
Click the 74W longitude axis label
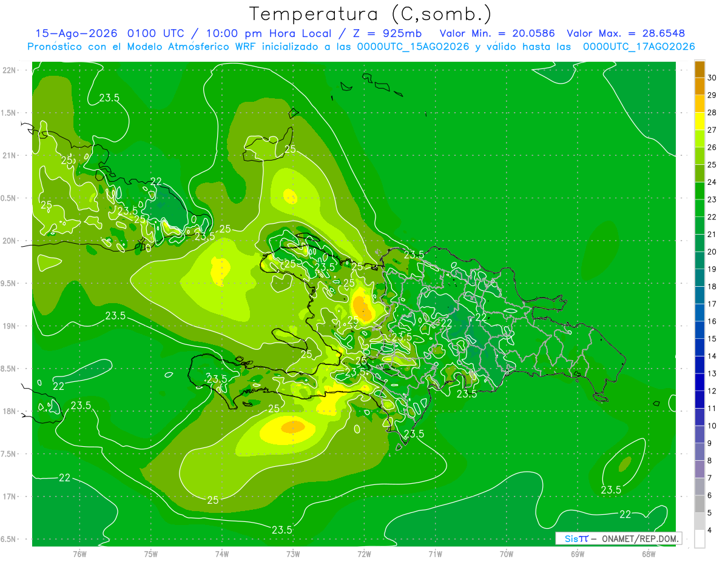221,554
